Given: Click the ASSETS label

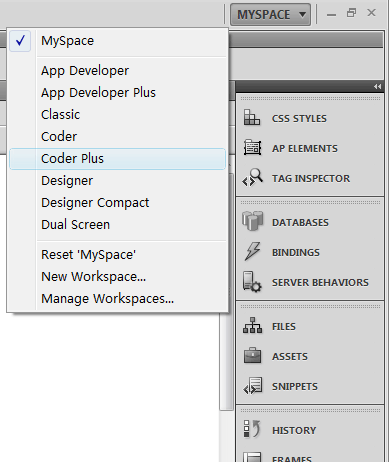Looking at the screenshot, I should coord(290,356).
